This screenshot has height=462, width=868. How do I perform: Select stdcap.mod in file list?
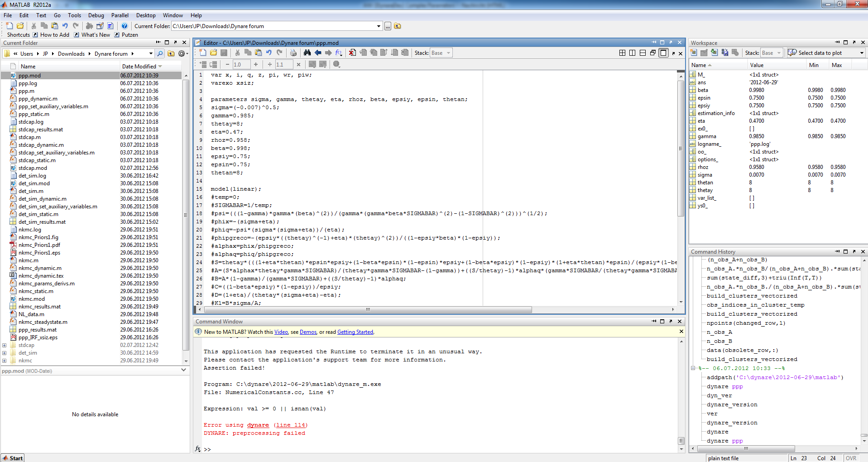point(33,168)
